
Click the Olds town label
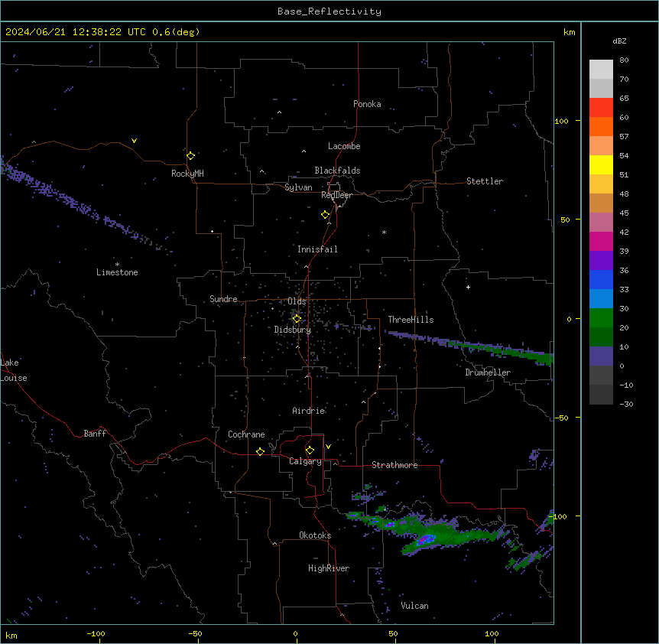coord(297,301)
